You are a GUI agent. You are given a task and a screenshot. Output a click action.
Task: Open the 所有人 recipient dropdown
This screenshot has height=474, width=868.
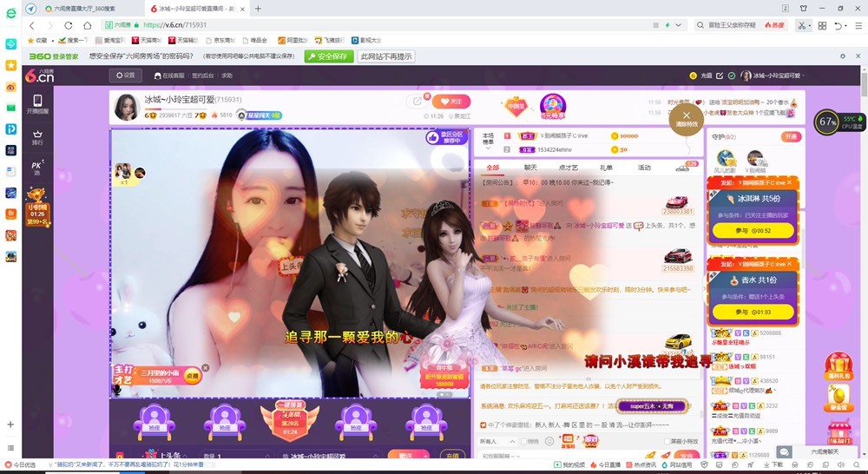point(496,441)
